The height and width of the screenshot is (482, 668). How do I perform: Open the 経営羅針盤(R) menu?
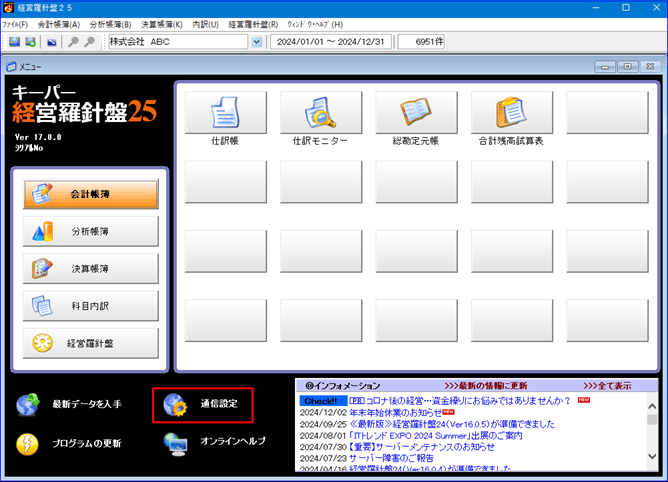point(253,24)
